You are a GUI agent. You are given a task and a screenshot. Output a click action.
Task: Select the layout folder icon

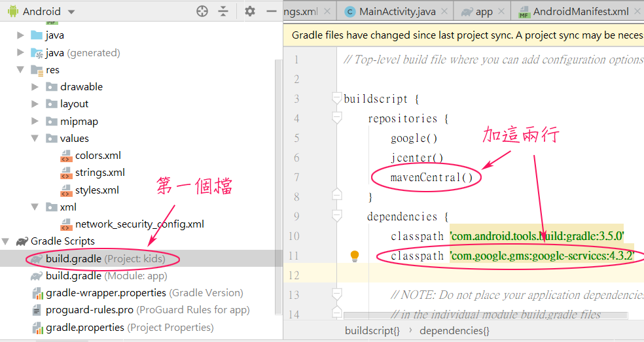pyautogui.click(x=52, y=104)
